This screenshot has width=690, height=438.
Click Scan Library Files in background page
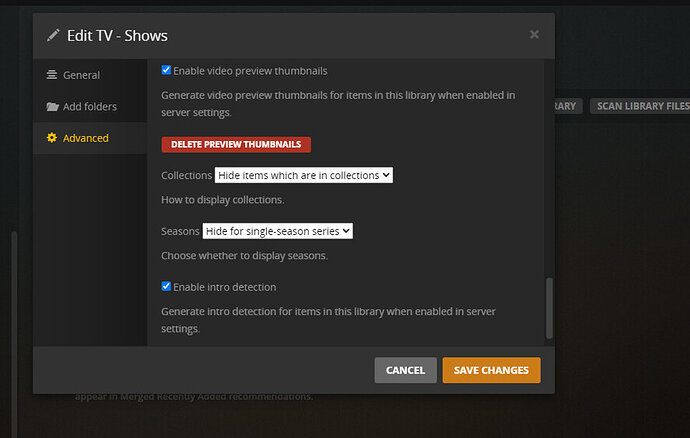(642, 106)
